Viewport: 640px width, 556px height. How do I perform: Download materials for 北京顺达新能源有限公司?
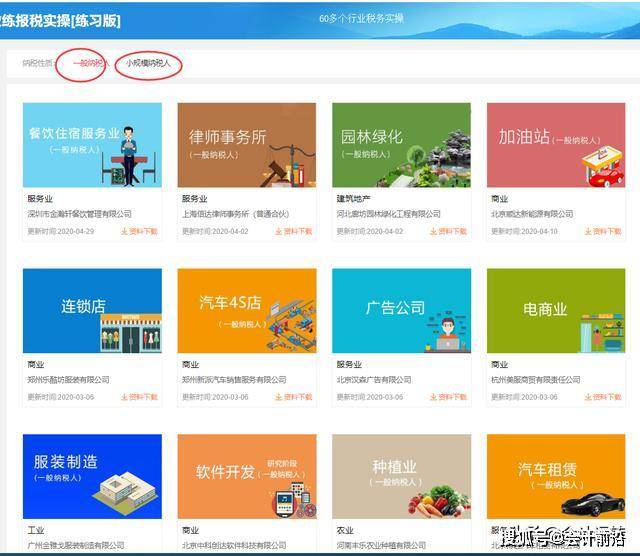pos(603,231)
